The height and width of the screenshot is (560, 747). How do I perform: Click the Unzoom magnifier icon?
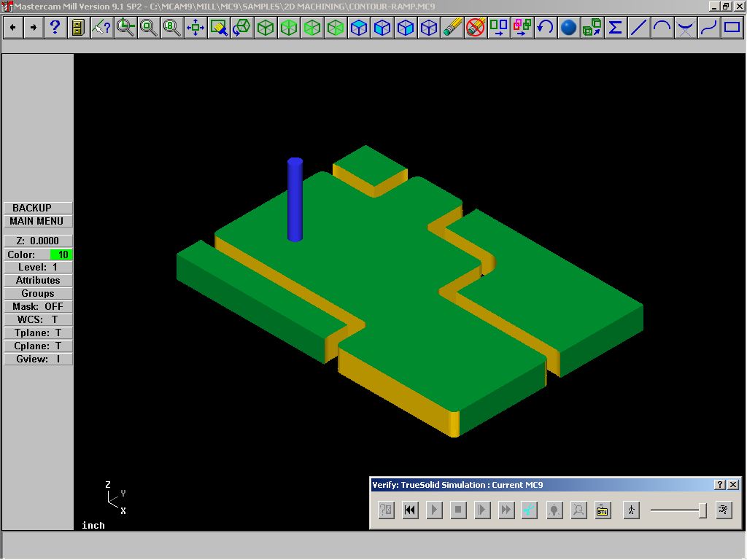(148, 28)
